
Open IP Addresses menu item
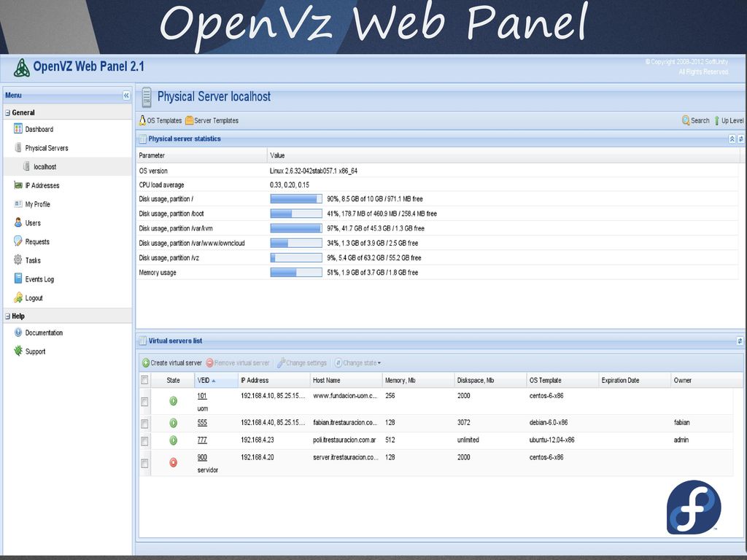pos(42,186)
